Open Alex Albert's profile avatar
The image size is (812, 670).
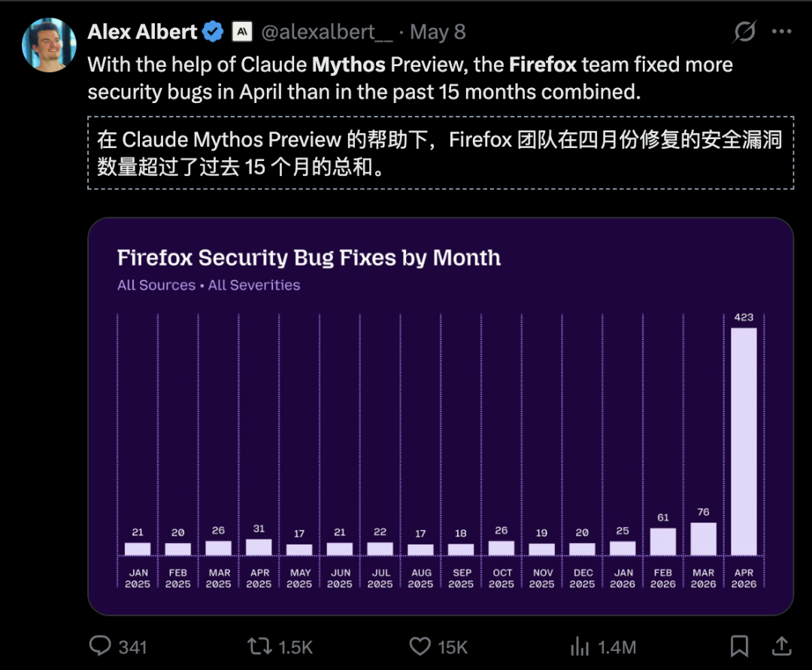pos(49,45)
